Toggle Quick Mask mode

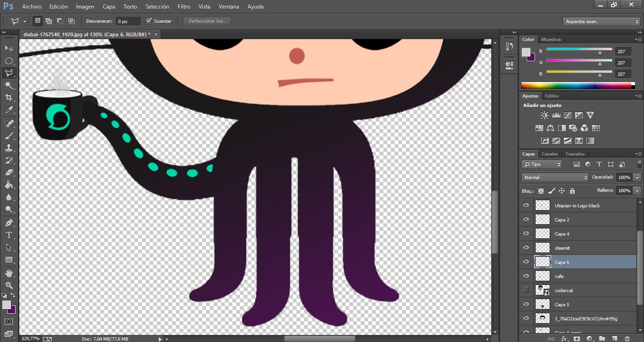point(8,322)
